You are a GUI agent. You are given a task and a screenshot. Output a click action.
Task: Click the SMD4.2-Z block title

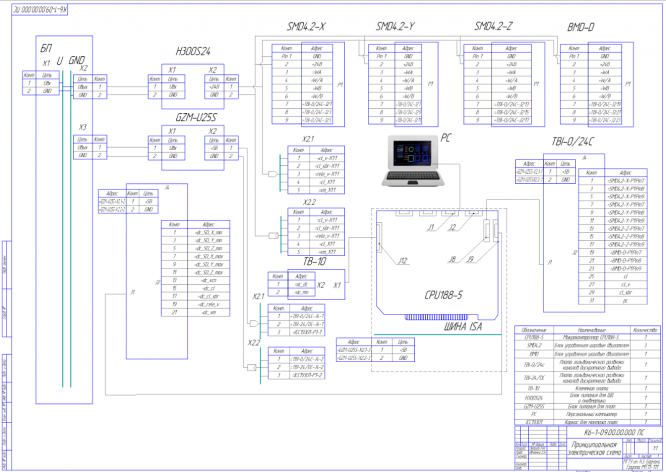pyautogui.click(x=494, y=26)
